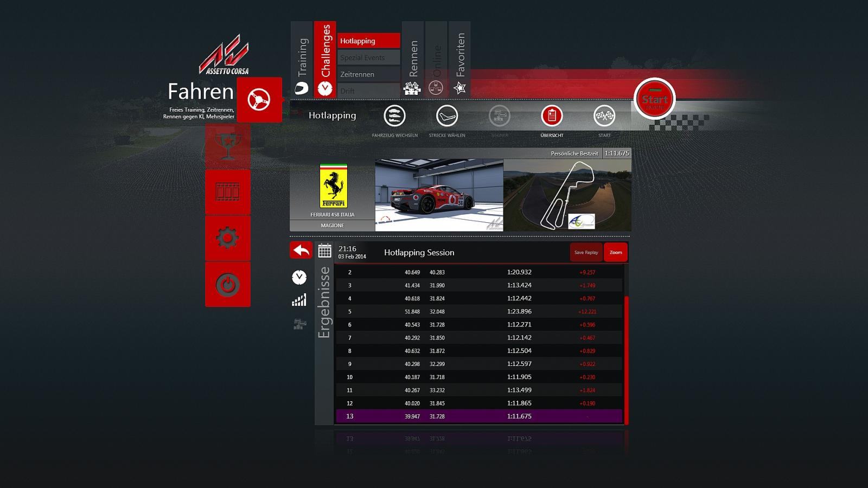
Task: Open the Fahren steering wheel tile
Action: tap(259, 100)
